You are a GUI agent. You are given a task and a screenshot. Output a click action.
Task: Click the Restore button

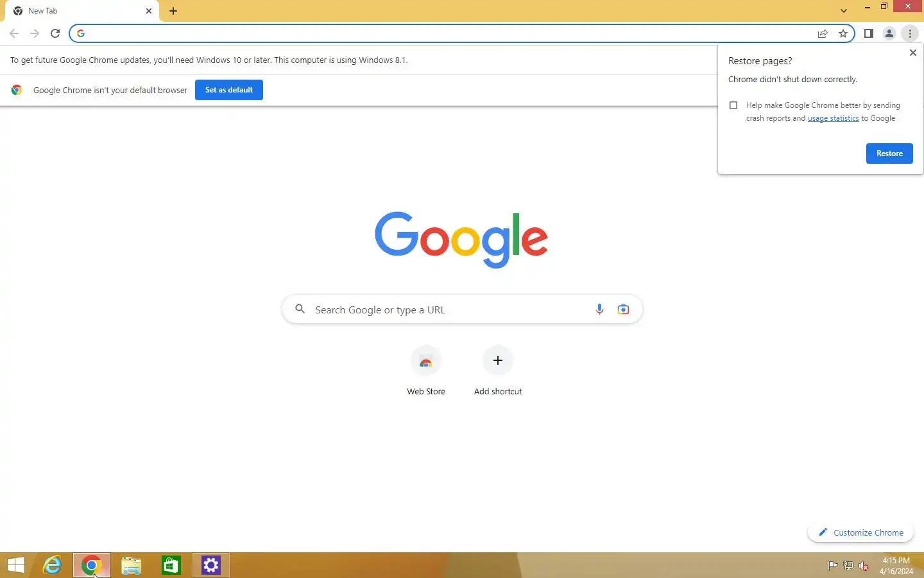pyautogui.click(x=889, y=153)
